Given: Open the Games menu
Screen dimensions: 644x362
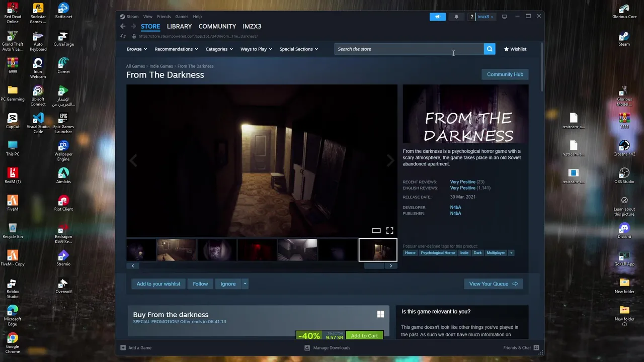Looking at the screenshot, I should pyautogui.click(x=182, y=17).
